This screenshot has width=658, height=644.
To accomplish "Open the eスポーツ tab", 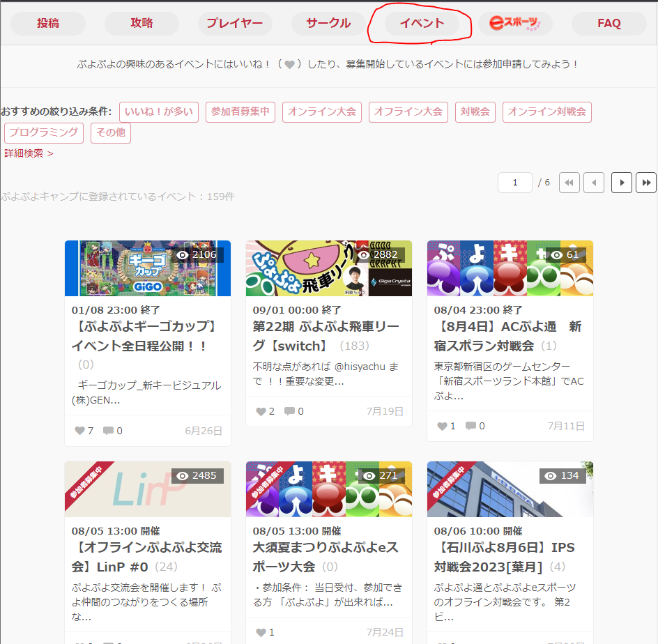I will [516, 24].
